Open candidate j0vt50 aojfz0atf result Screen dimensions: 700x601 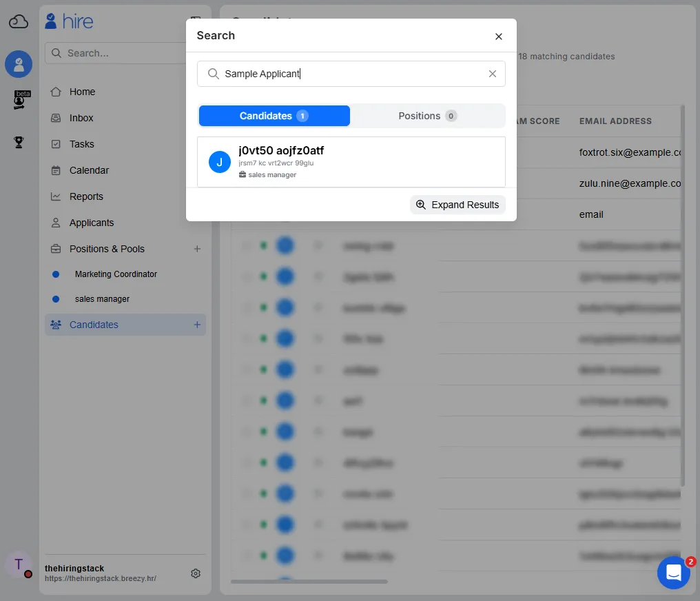(x=351, y=162)
